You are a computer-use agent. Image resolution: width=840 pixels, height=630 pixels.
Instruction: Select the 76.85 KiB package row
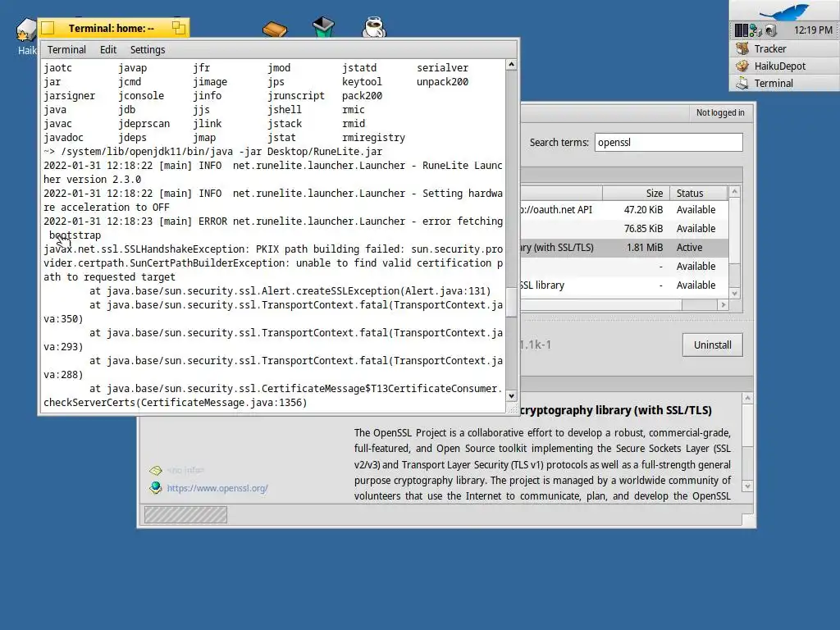point(624,229)
